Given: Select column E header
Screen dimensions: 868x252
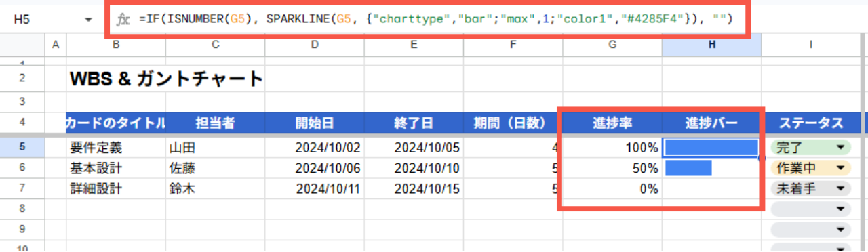Looking at the screenshot, I should (x=414, y=45).
